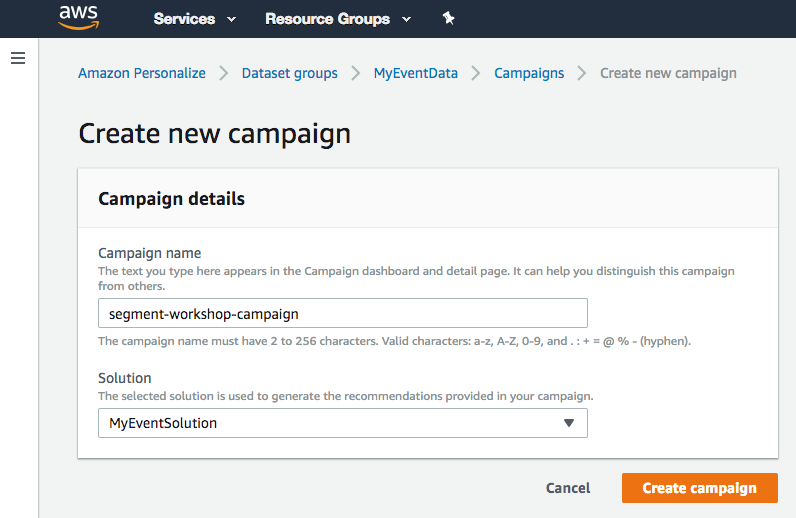This screenshot has height=518, width=796.
Task: Click the Solution field label
Action: (x=125, y=378)
